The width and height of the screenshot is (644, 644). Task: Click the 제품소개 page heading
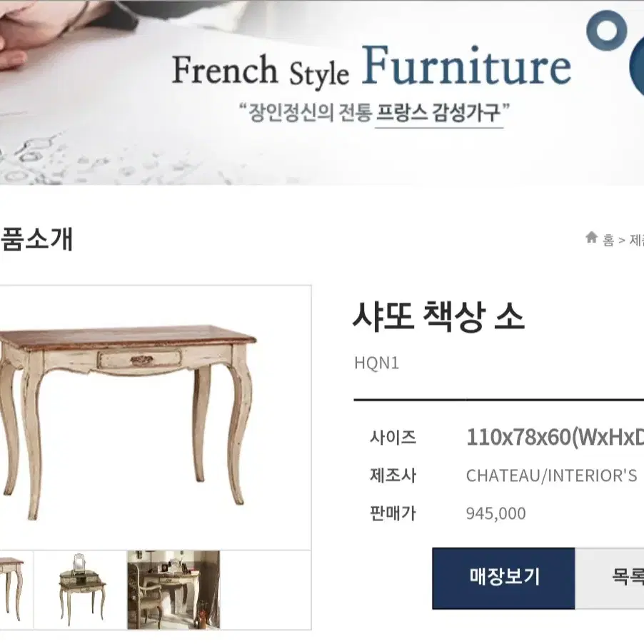point(36,239)
